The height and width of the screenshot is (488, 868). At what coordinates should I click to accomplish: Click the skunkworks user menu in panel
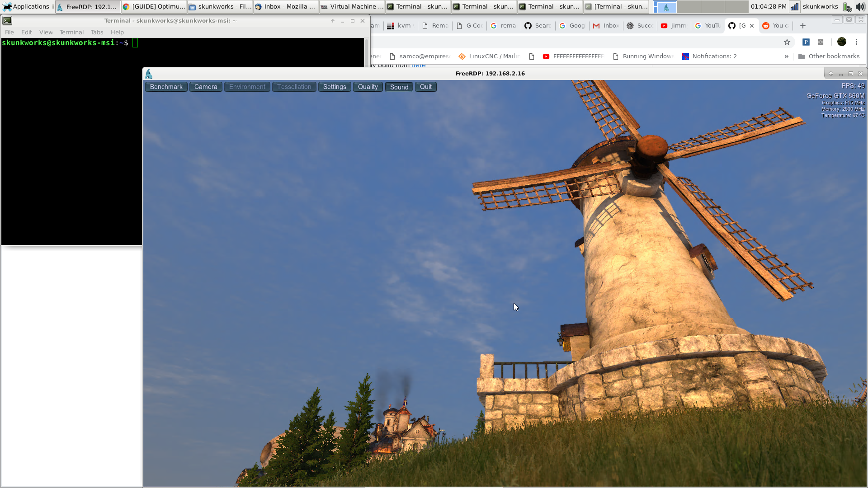tap(821, 6)
